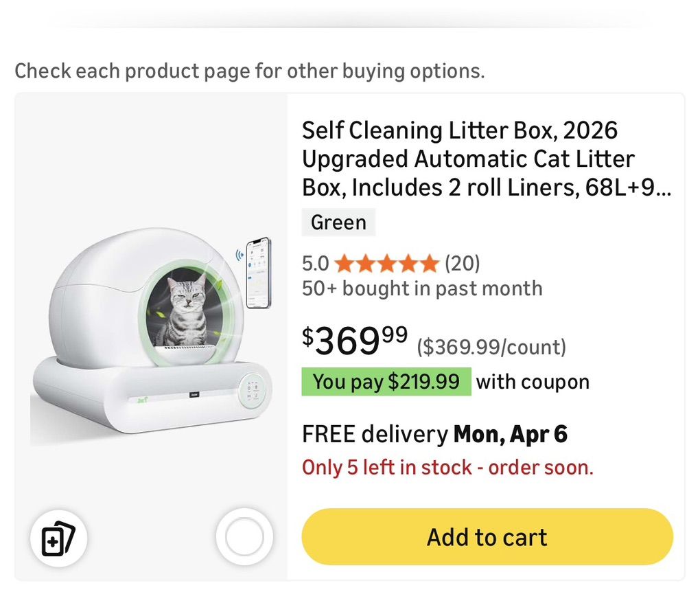This screenshot has width=700, height=592.
Task: Tap the smartphone app image in product photo
Action: coord(258,273)
